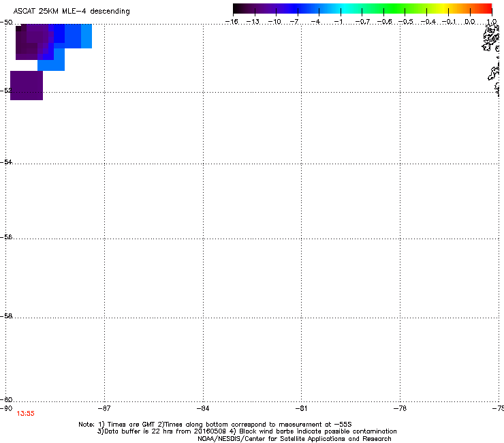The height and width of the screenshot is (443, 504).
Task: Click the purple data block crossing latitude -52
Action: [x=27, y=85]
